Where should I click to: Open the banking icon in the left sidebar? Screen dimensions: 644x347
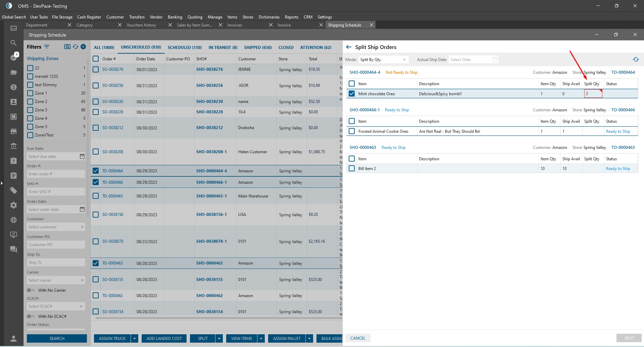click(13, 146)
